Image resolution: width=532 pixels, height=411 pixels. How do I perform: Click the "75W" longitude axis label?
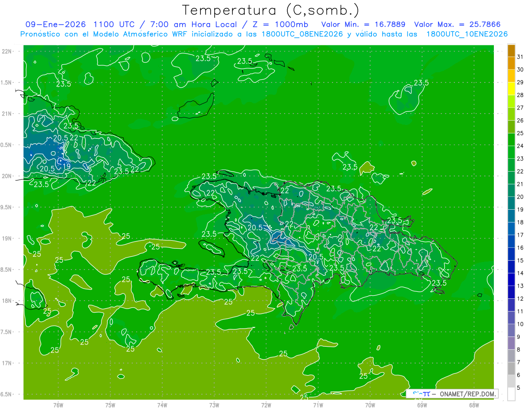coord(110,405)
